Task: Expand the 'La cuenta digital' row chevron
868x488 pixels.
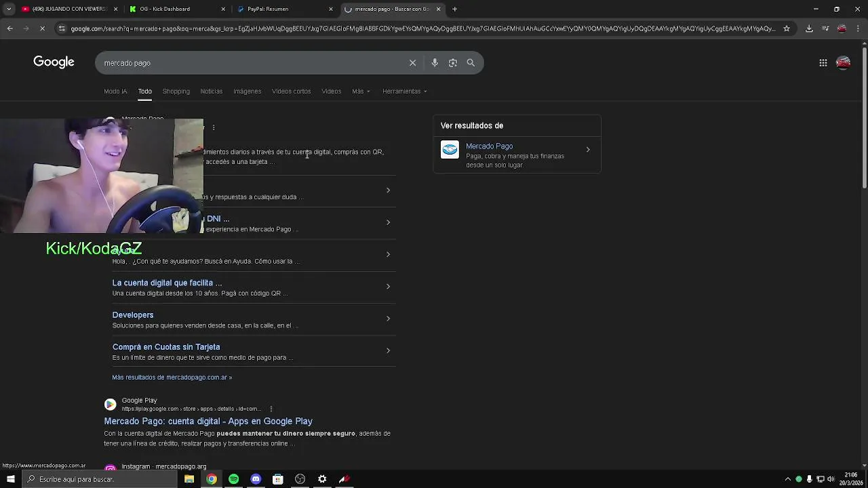Action: click(x=388, y=286)
